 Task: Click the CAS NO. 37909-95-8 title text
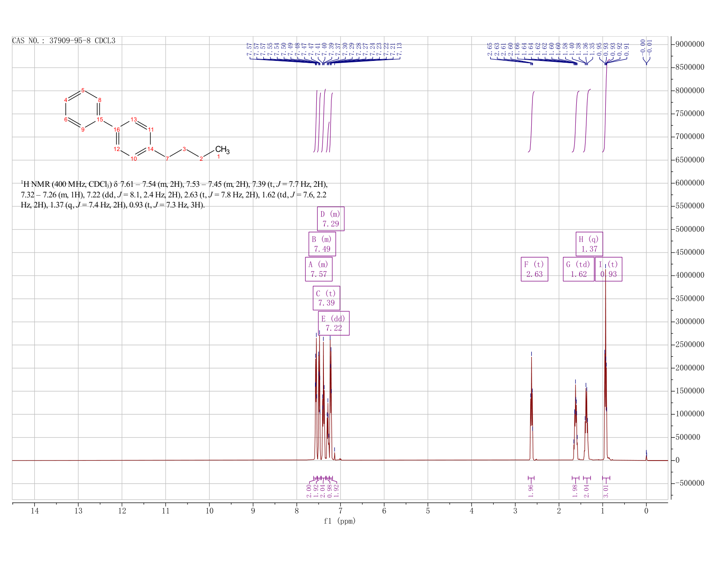click(64, 41)
